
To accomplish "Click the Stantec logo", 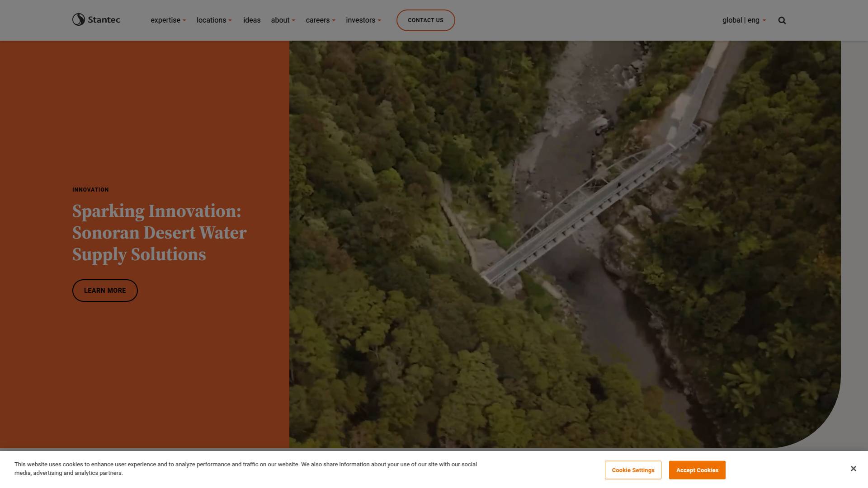I will click(x=96, y=19).
